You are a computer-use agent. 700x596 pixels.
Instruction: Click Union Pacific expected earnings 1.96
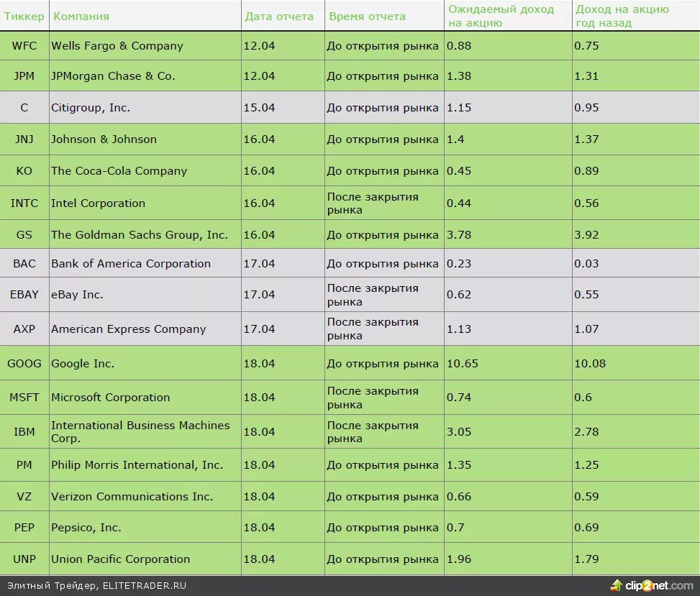coord(458,559)
